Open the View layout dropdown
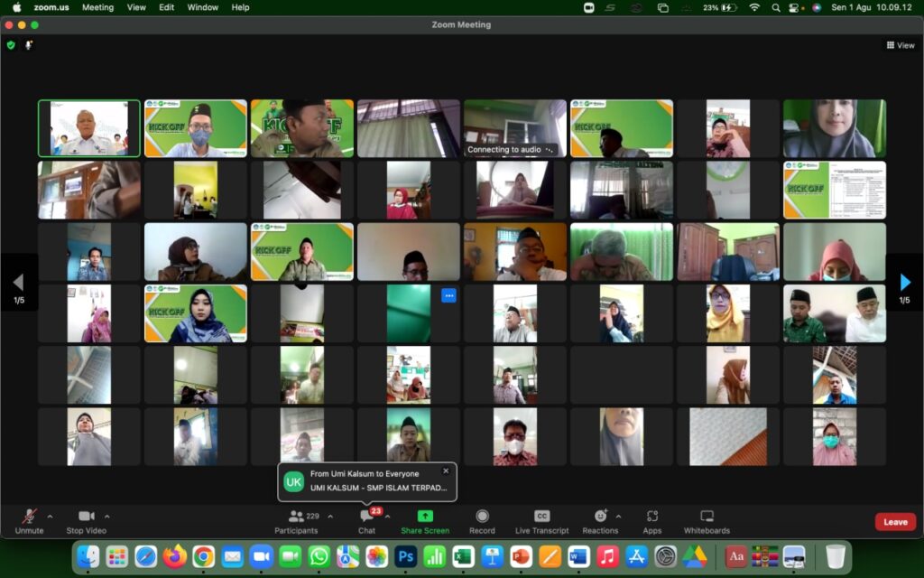This screenshot has height=578, width=924. [901, 44]
